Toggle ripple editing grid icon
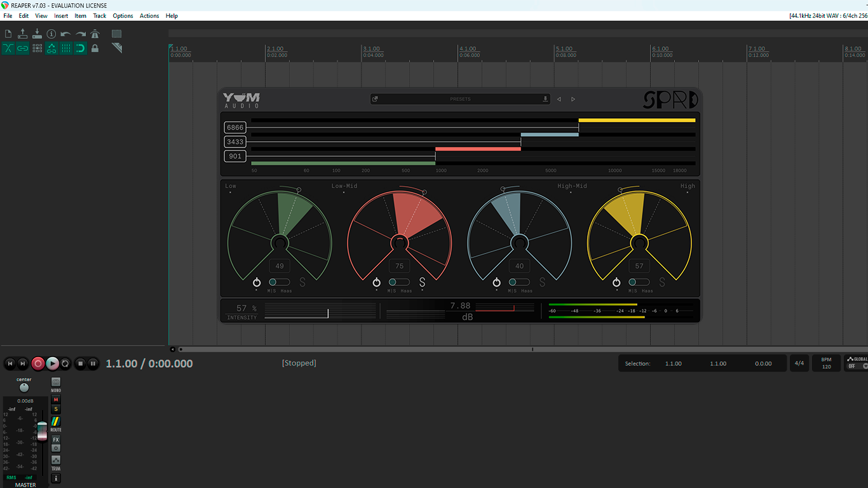Viewport: 868px width, 488px height. point(37,48)
